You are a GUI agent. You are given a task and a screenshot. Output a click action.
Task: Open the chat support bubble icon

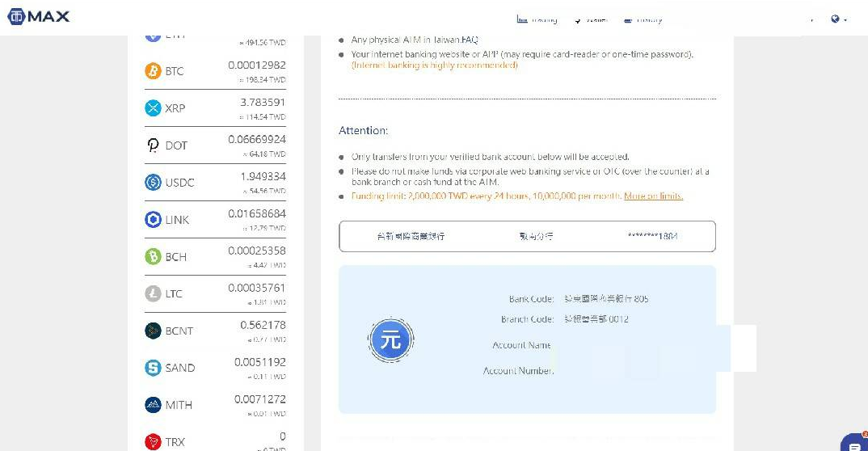tap(855, 444)
